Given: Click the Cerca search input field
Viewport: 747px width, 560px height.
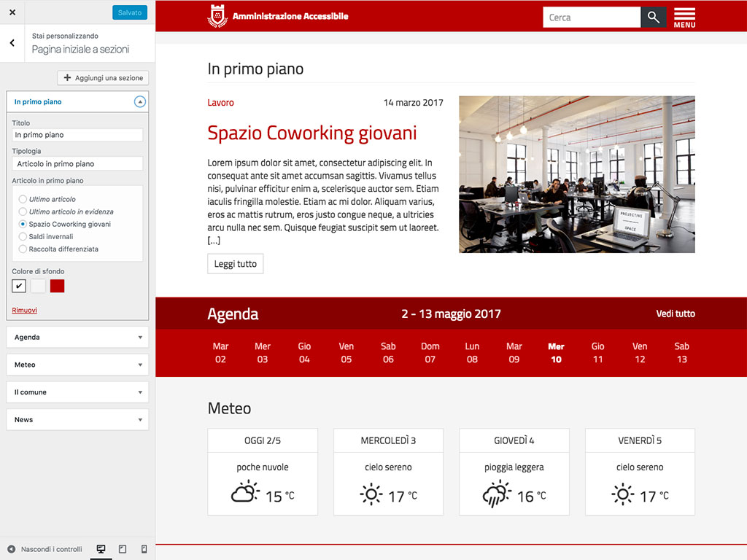Looking at the screenshot, I should pyautogui.click(x=591, y=17).
